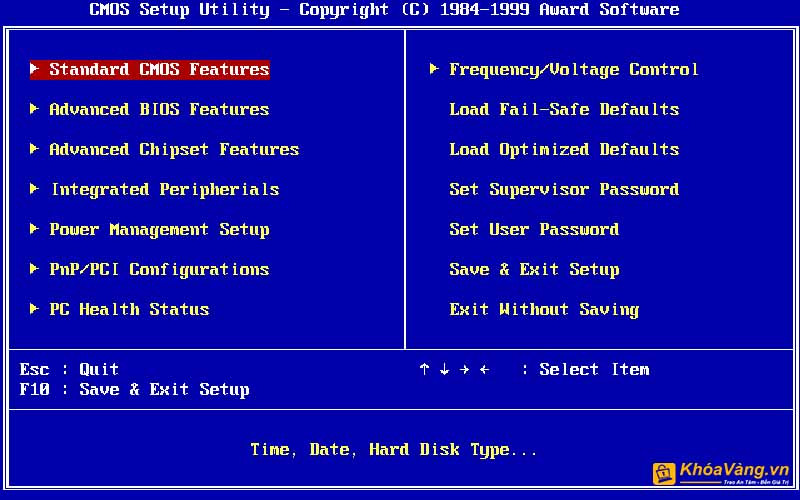Click arrow beside PC Health Status
The height and width of the screenshot is (500, 800).
(34, 308)
